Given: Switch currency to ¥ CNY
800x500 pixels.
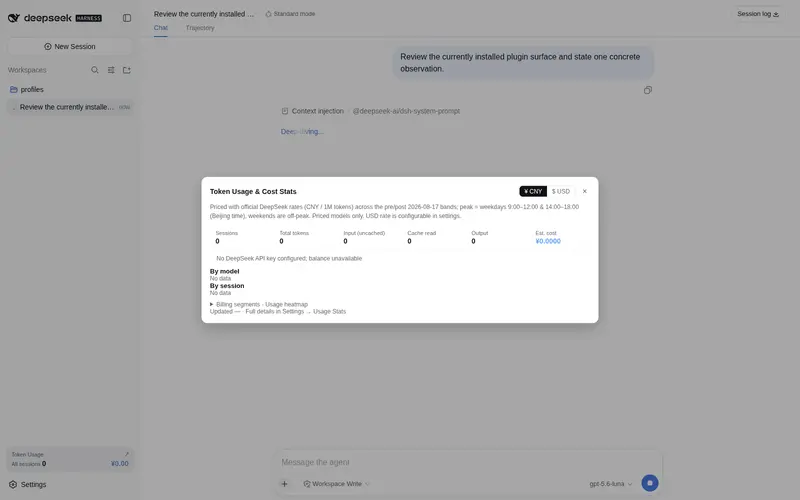Looking at the screenshot, I should click(533, 191).
